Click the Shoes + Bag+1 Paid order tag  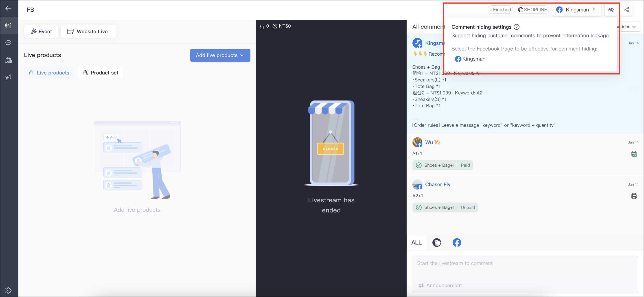click(442, 165)
